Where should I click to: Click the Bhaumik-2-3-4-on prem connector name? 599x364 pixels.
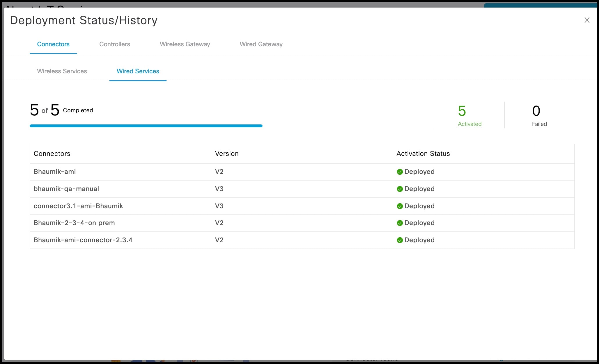(74, 223)
